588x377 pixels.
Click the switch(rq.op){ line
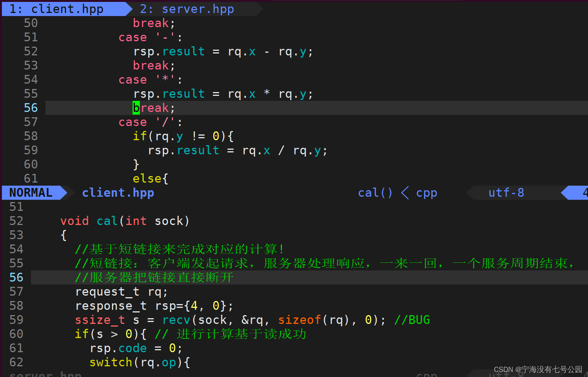[x=139, y=362]
